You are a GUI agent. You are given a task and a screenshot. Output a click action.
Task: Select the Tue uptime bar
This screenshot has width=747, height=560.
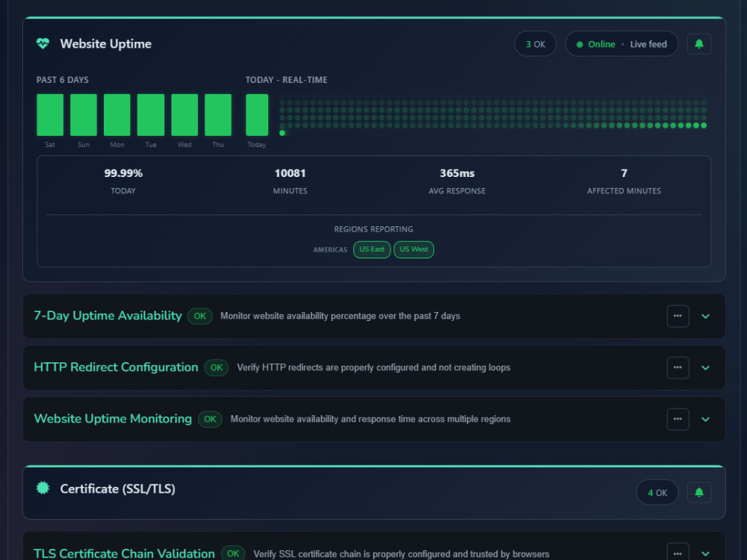point(151,115)
